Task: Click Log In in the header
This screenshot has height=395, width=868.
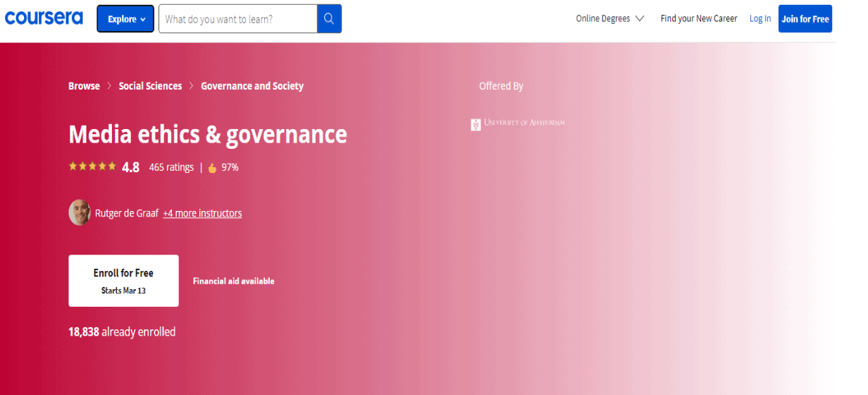Action: (759, 19)
